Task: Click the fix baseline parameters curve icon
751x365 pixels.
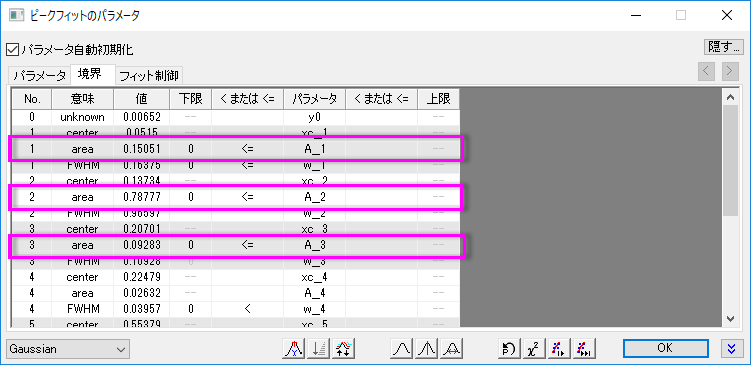Action: (x=401, y=349)
